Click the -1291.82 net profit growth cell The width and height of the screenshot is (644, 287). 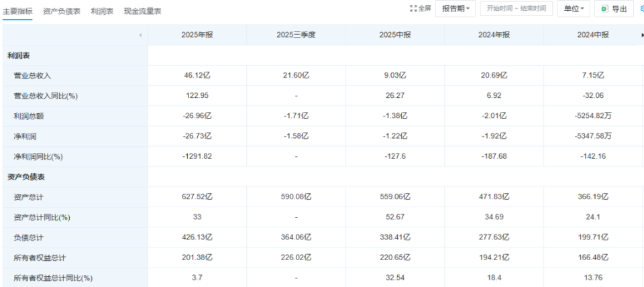[x=197, y=157]
